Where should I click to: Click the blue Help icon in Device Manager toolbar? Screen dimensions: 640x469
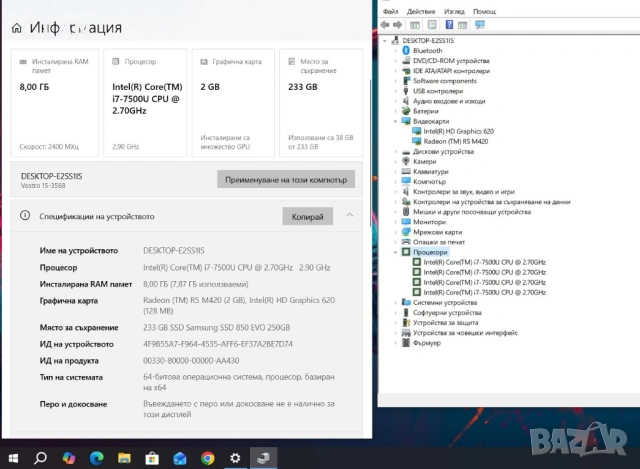449,25
